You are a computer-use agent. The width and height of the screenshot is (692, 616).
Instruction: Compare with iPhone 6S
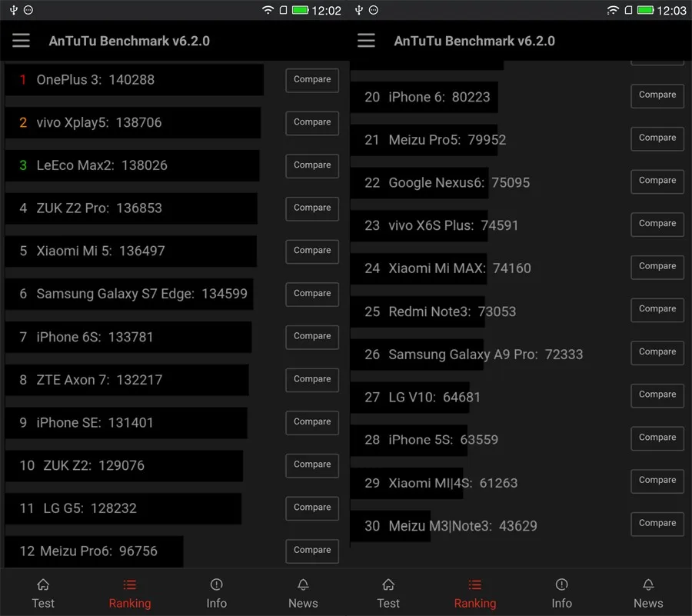click(x=312, y=337)
